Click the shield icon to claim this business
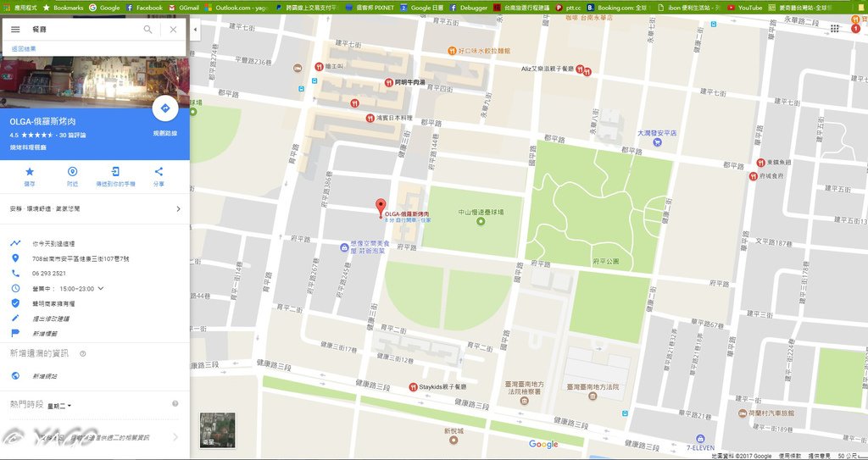This screenshot has width=868, height=460. click(x=15, y=303)
